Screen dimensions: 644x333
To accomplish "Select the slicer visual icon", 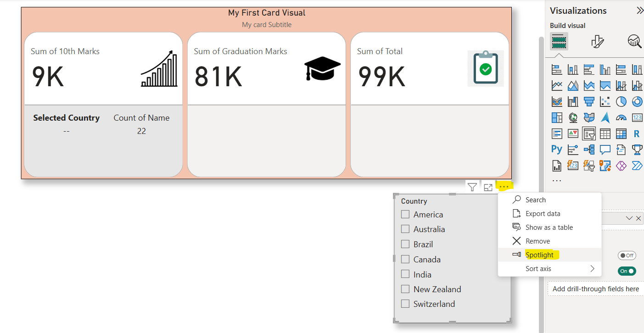I will pos(589,133).
